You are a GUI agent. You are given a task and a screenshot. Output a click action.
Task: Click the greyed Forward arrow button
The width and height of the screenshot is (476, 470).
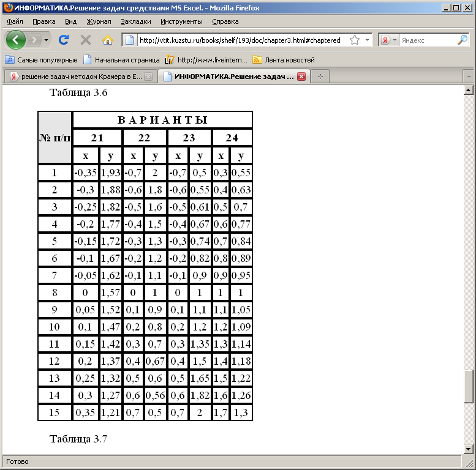(x=34, y=40)
